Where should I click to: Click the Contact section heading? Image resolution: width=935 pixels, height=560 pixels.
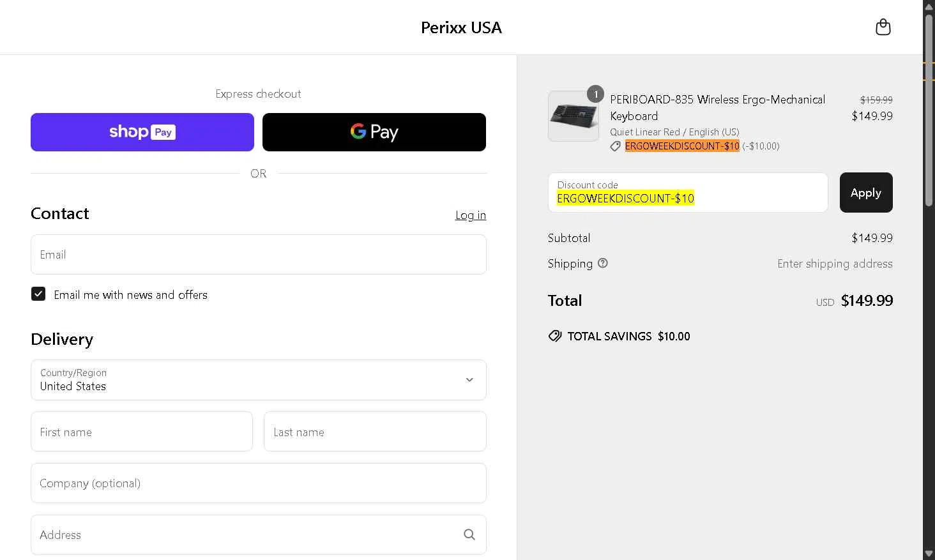pos(60,213)
